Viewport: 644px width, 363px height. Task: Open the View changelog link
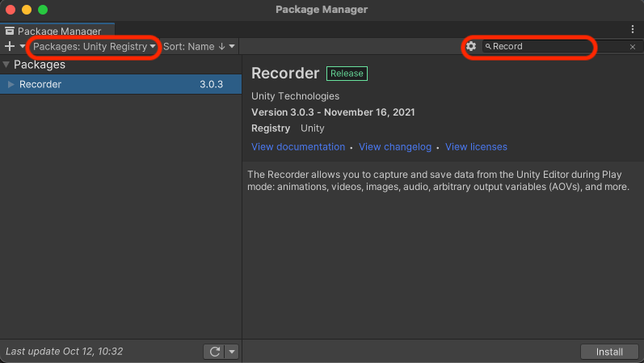point(395,147)
